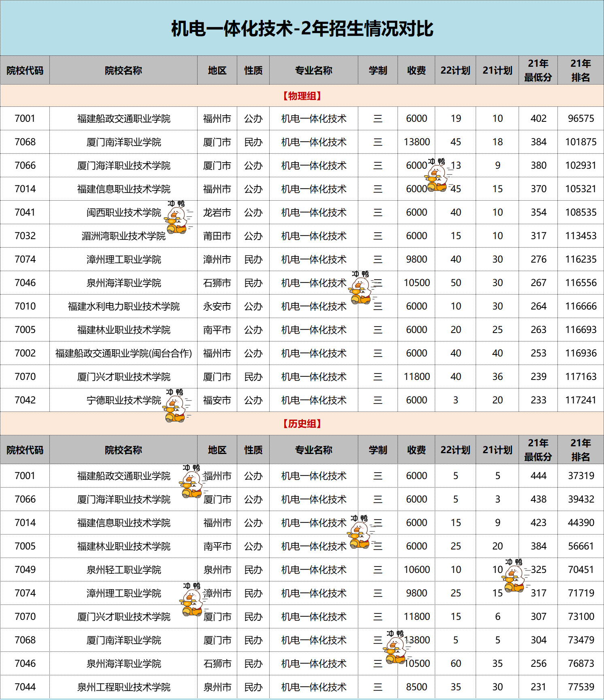Click the fee value 10600
Viewport: 604px width, 700px height.
(x=417, y=570)
